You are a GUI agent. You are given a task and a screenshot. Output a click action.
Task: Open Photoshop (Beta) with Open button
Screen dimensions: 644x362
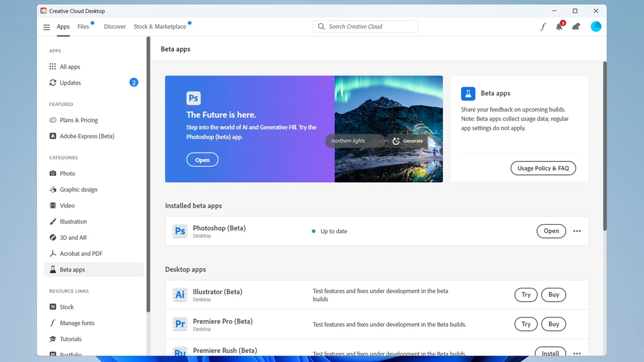(x=551, y=231)
